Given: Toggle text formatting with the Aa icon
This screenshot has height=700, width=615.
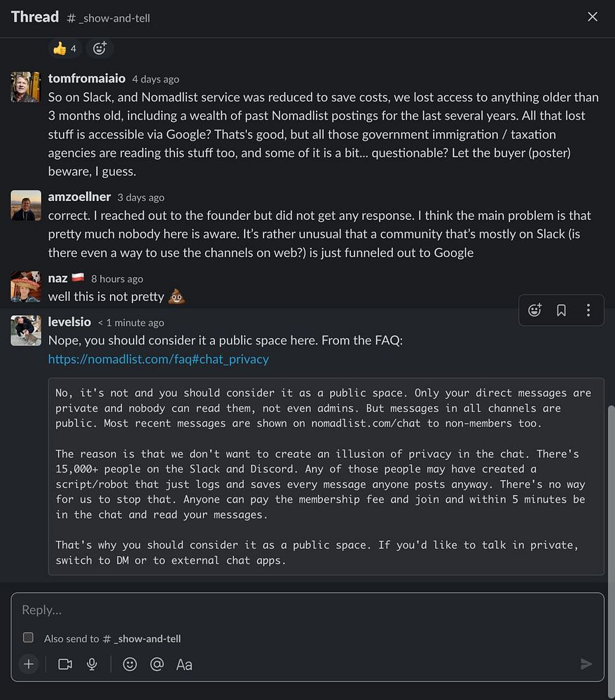Looking at the screenshot, I should pos(184,664).
